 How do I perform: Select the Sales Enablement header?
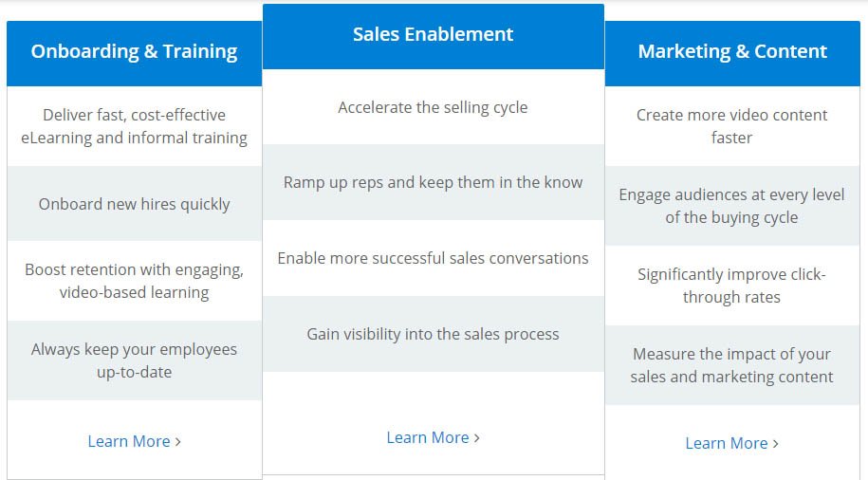433,37
